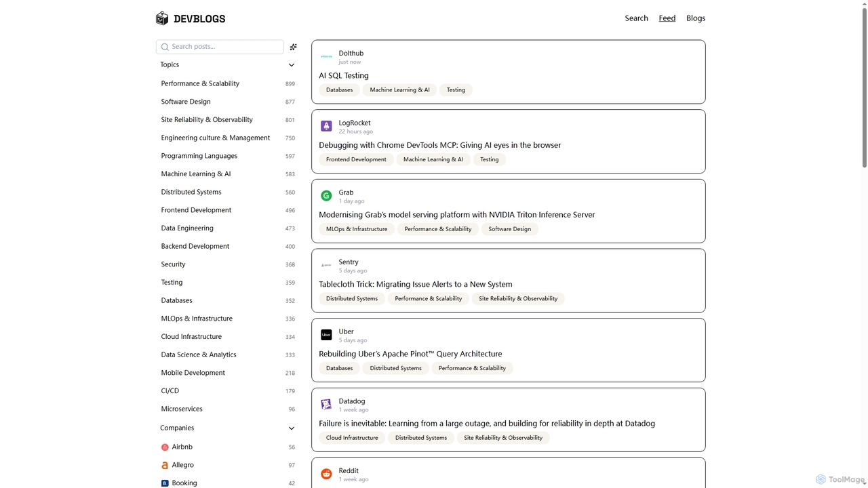868x488 pixels.
Task: Click the Search posts input field
Action: point(220,47)
